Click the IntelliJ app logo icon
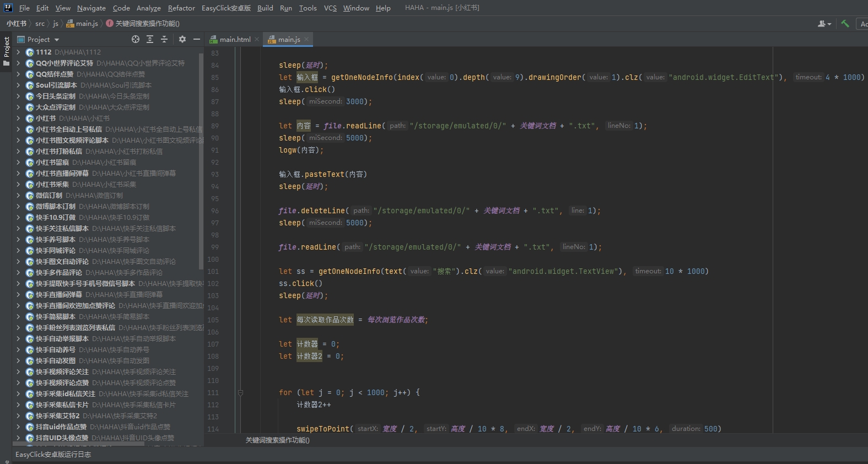 [8, 8]
